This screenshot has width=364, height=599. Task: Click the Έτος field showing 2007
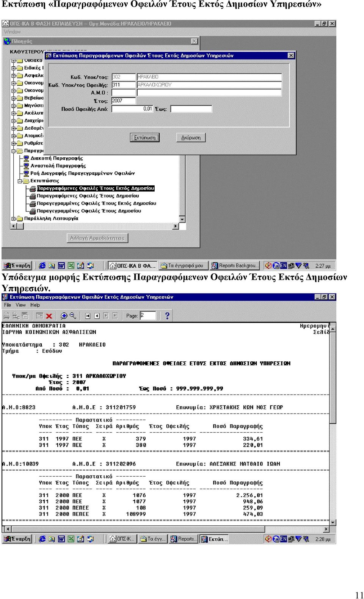[x=124, y=101]
